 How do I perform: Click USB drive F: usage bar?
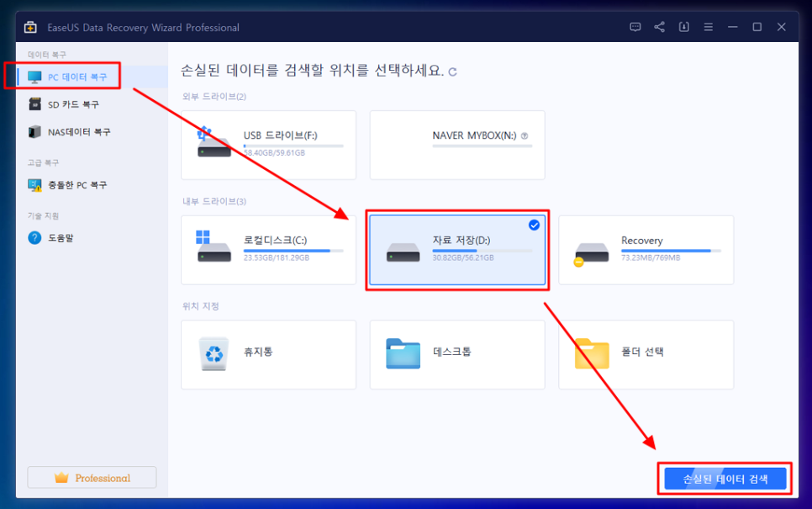(293, 146)
